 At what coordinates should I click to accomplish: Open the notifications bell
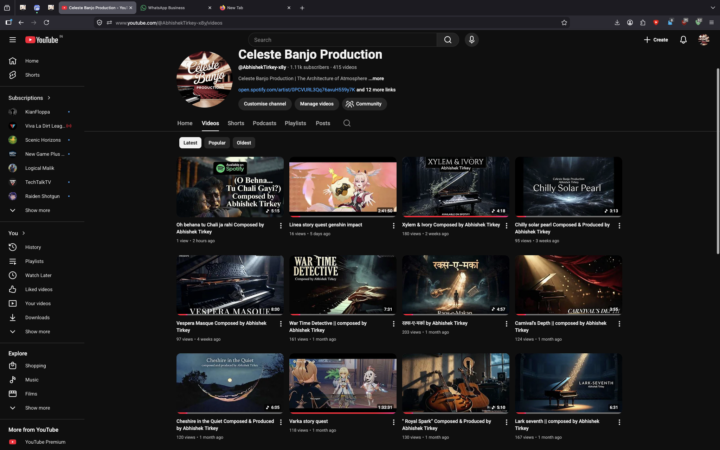click(x=683, y=40)
